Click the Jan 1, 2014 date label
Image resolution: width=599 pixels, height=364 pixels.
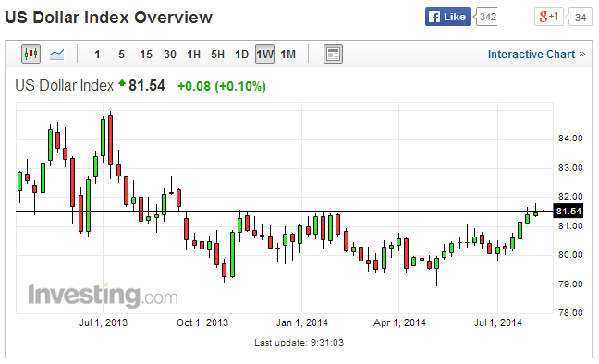tap(301, 322)
